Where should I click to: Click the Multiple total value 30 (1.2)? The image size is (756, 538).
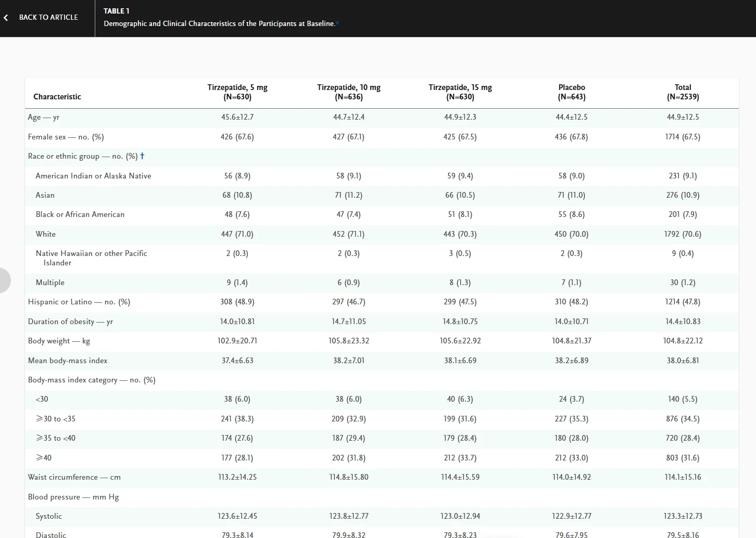(683, 283)
